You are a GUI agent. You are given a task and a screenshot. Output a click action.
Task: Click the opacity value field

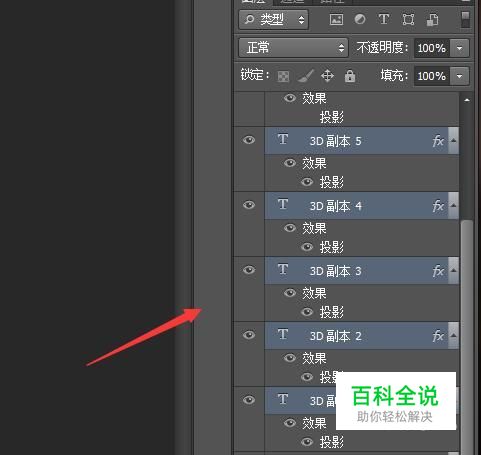pos(432,48)
